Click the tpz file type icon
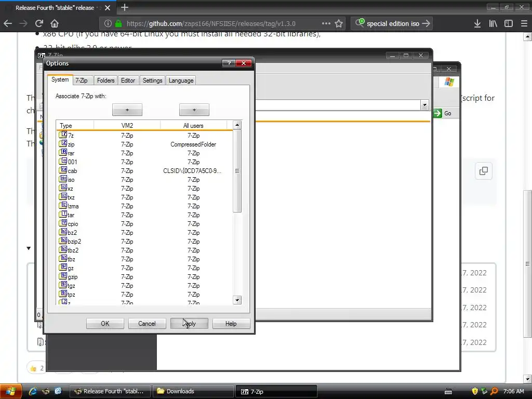The width and height of the screenshot is (532, 399). pos(63,294)
